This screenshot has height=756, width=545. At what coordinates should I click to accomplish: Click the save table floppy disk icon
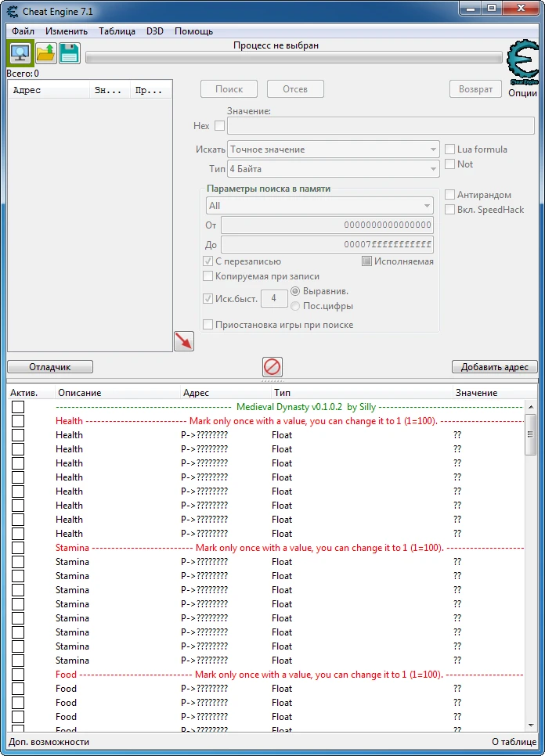point(70,53)
